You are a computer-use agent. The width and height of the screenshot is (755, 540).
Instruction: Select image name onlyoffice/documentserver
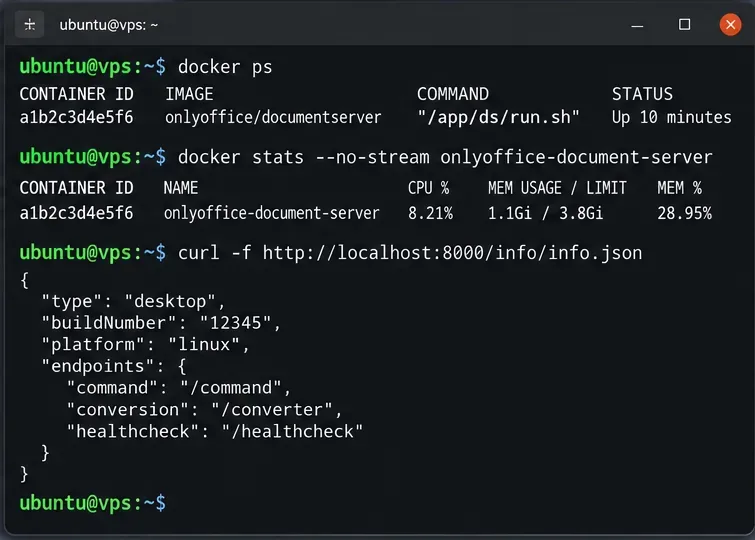pos(273,118)
